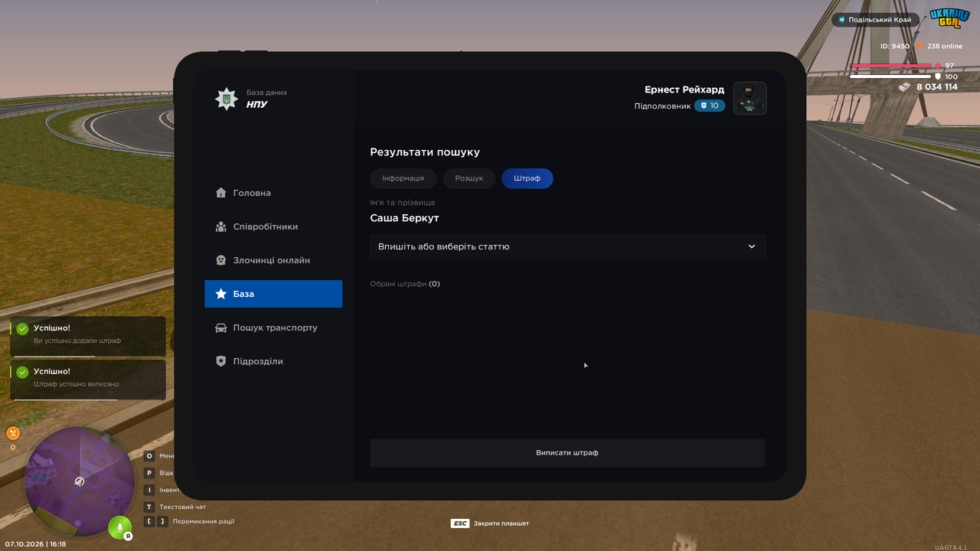Select the Штраф tab
980x551 pixels.
click(528, 178)
